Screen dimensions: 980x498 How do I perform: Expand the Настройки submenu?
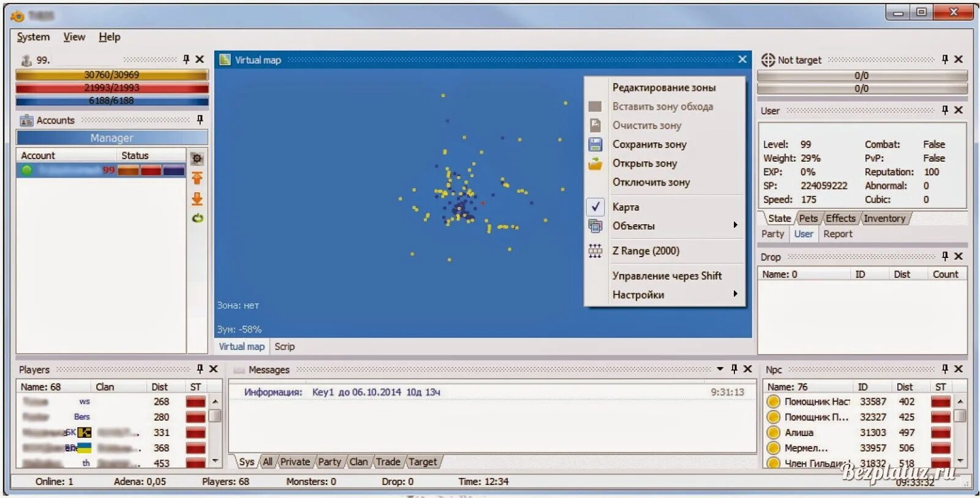pos(736,293)
